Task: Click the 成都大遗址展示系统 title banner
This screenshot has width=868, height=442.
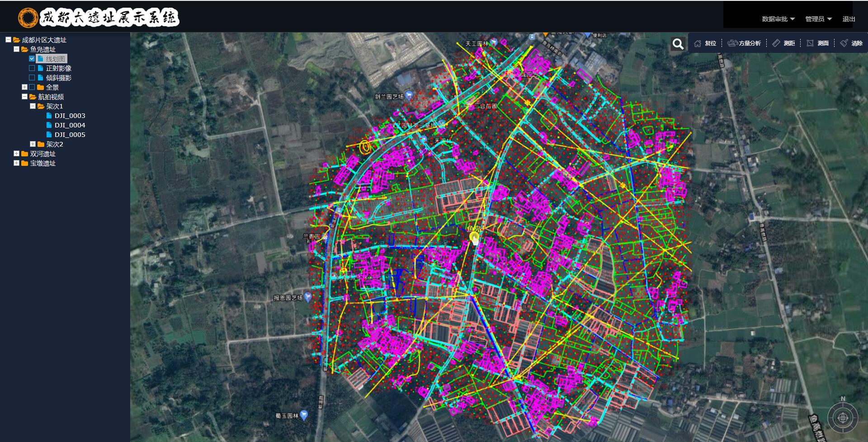Action: pos(109,18)
